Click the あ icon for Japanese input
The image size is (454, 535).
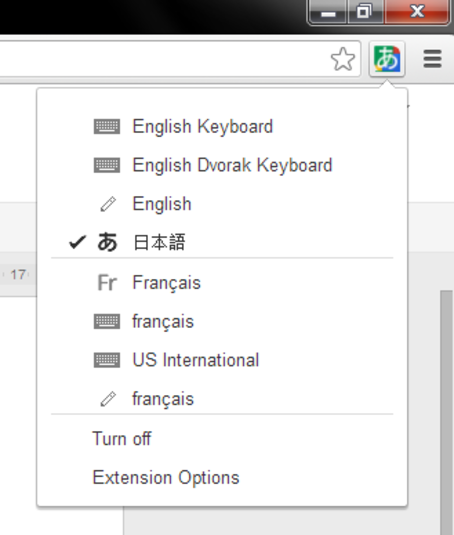tap(107, 242)
